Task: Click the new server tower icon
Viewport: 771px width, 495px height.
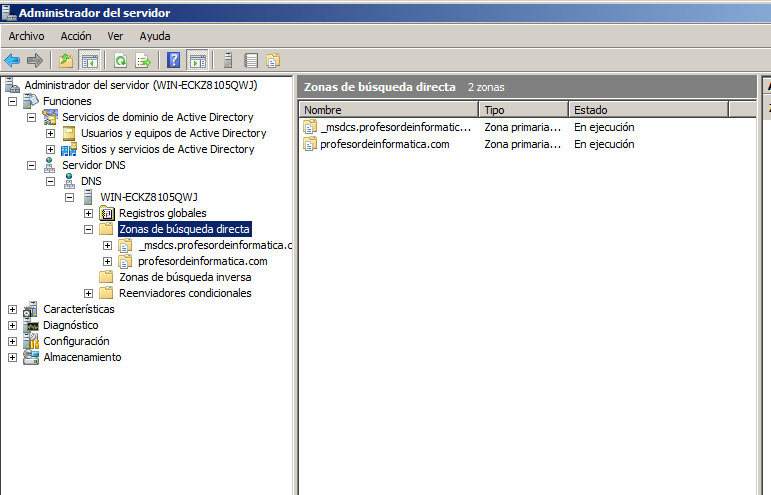Action: [x=228, y=60]
